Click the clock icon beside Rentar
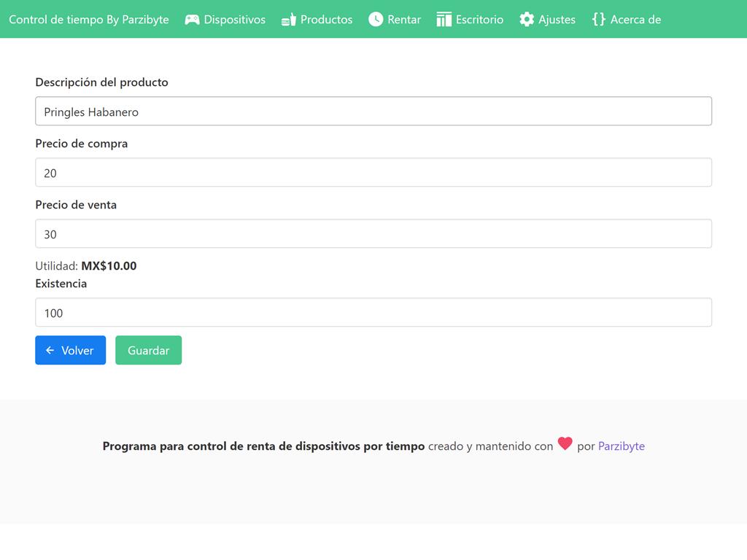 376,20
